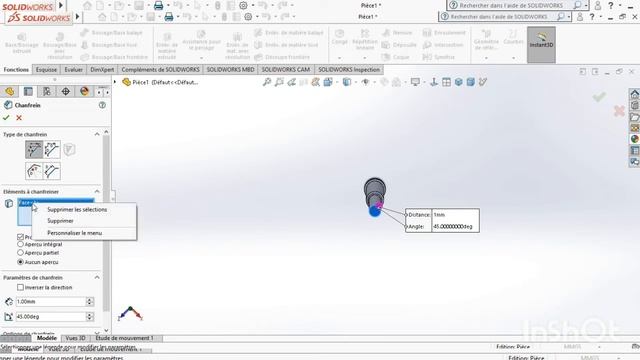Cancel chamfer with red X in PropertyManager
Viewport: 640px width, 360px height.
(x=19, y=118)
